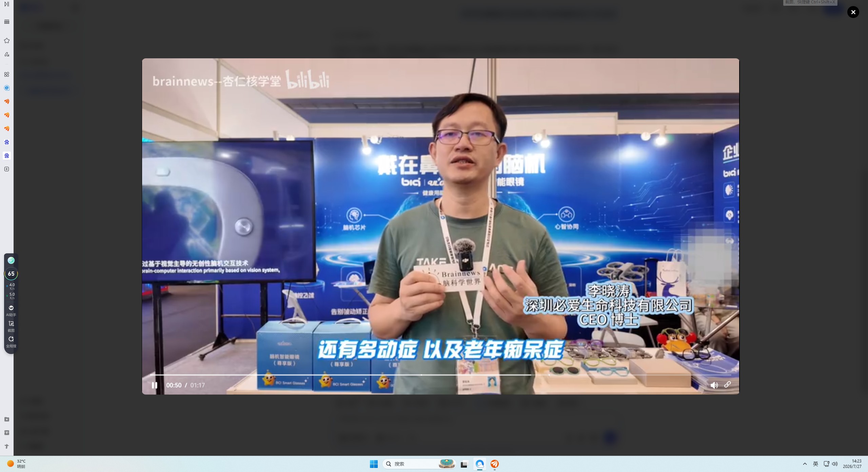Open the AI助手 assistant
The width and height of the screenshot is (868, 472).
[x=11, y=310]
